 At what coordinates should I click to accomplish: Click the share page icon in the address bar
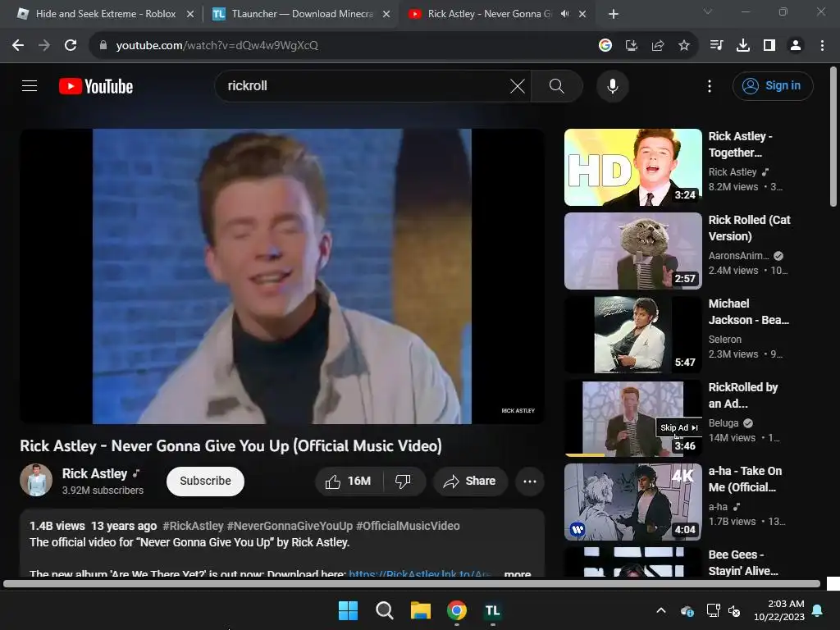point(658,46)
